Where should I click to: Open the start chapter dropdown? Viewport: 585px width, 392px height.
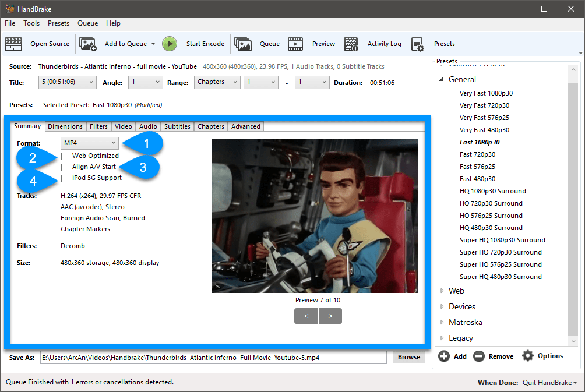261,82
